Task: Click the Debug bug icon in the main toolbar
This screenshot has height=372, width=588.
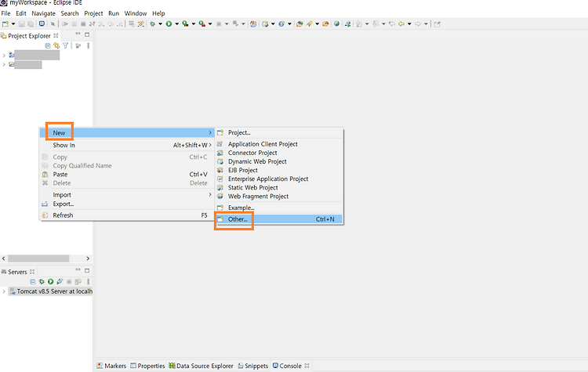Action: coord(153,24)
